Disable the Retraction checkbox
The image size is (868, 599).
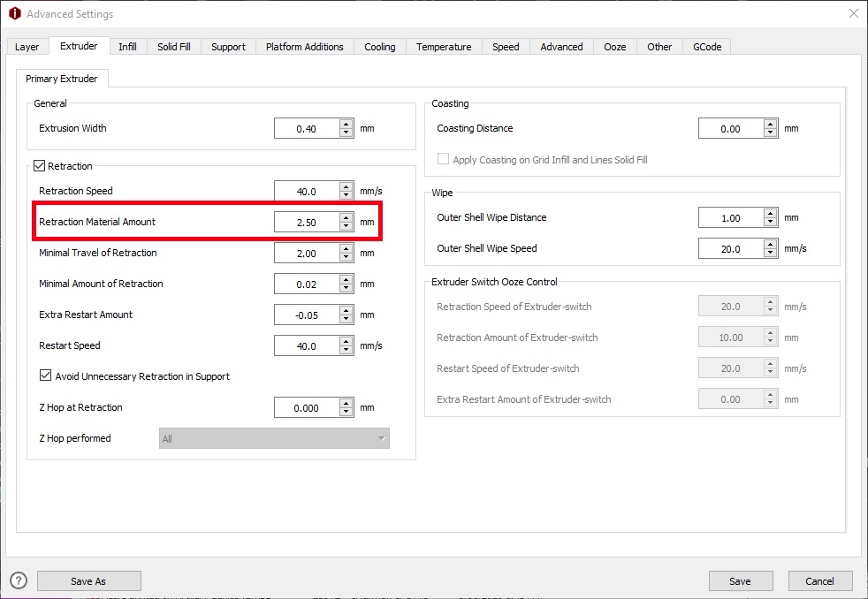click(x=39, y=165)
